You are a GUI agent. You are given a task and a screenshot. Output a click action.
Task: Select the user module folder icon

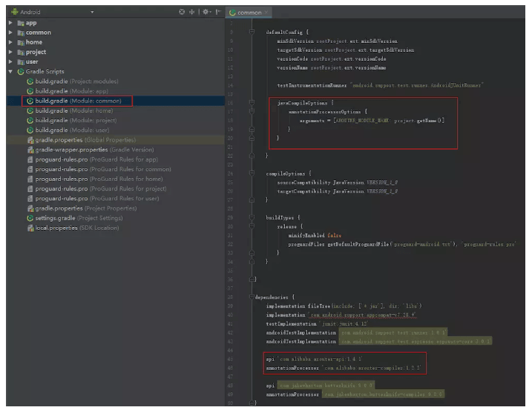tap(20, 62)
